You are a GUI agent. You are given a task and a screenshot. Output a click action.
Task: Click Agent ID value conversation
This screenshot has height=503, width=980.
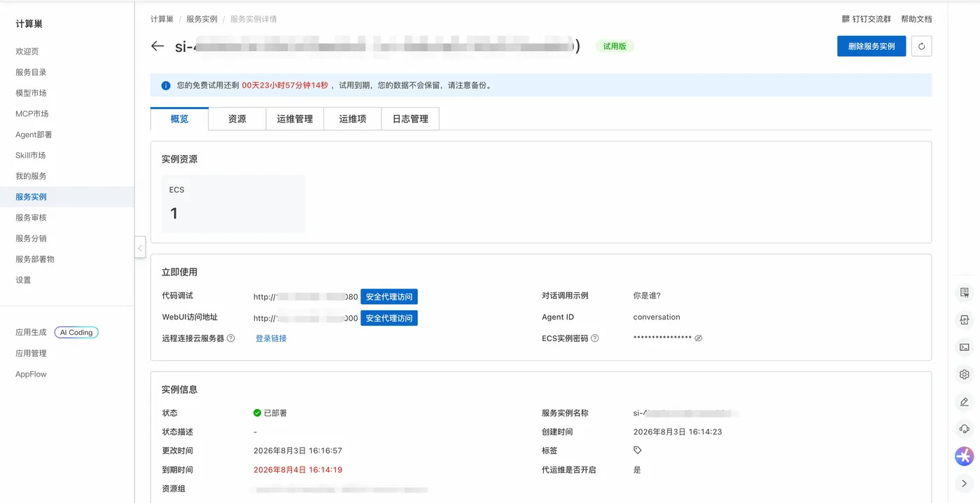click(x=657, y=317)
